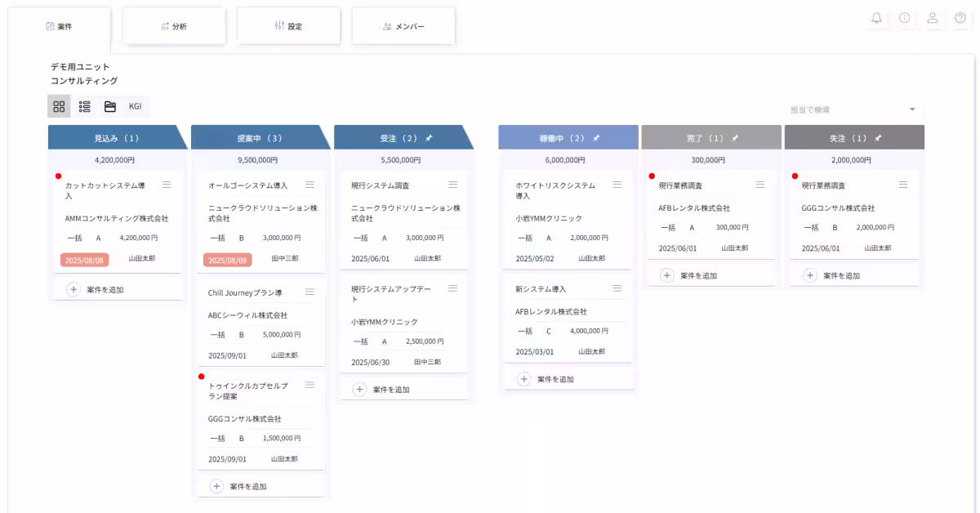
Task: Open the menu on 現行システム調査 card
Action: [452, 184]
